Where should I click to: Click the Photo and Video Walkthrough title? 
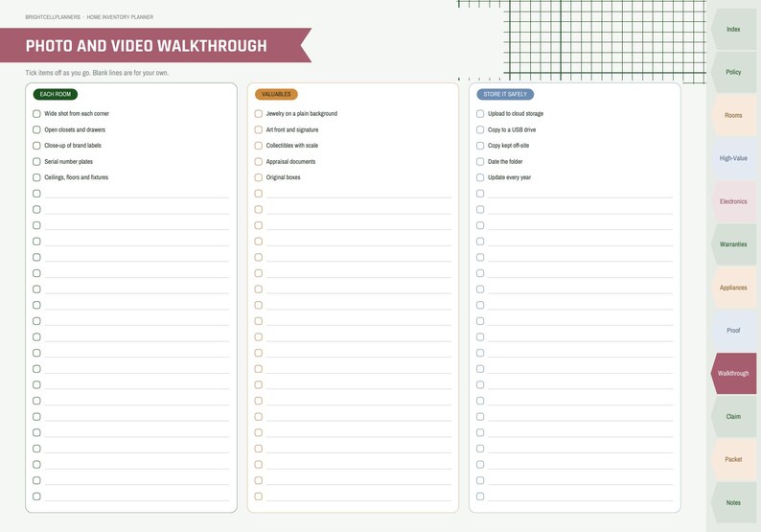pos(146,46)
